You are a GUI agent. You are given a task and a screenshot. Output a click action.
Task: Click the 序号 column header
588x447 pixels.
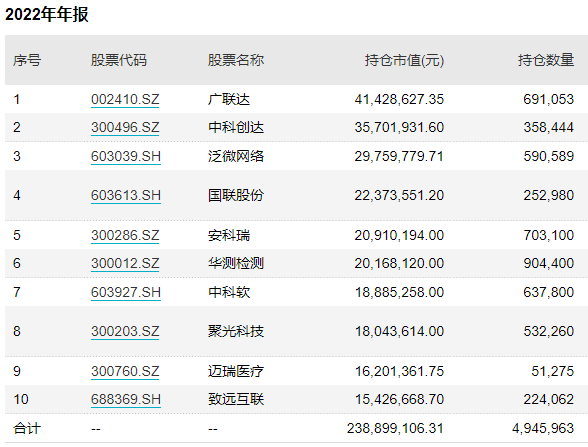tap(27, 60)
